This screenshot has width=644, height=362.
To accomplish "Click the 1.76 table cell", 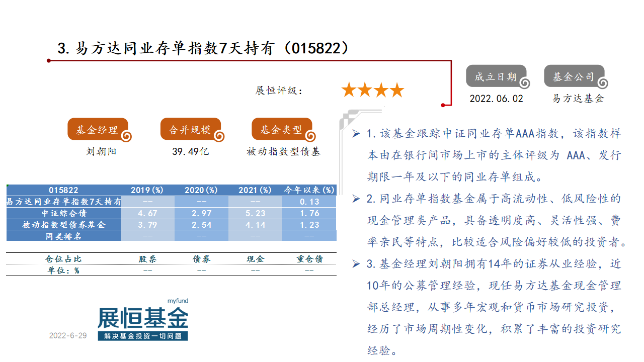I will pyautogui.click(x=309, y=213).
